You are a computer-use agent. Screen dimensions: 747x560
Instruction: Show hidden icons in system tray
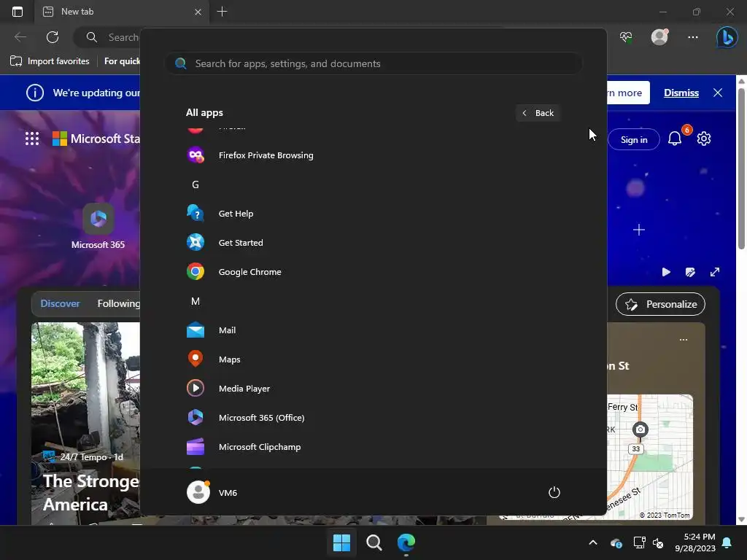pos(593,542)
